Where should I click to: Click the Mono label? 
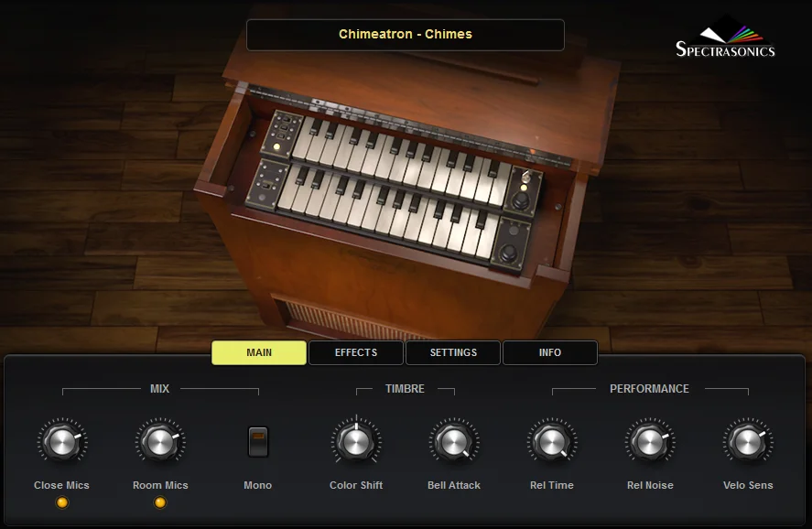[258, 485]
